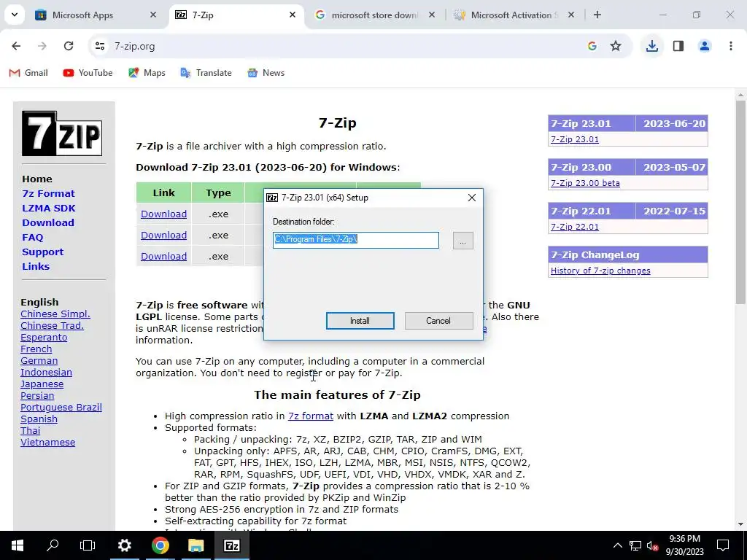
Task: Open the tab search dropdown arrow
Action: (15, 15)
